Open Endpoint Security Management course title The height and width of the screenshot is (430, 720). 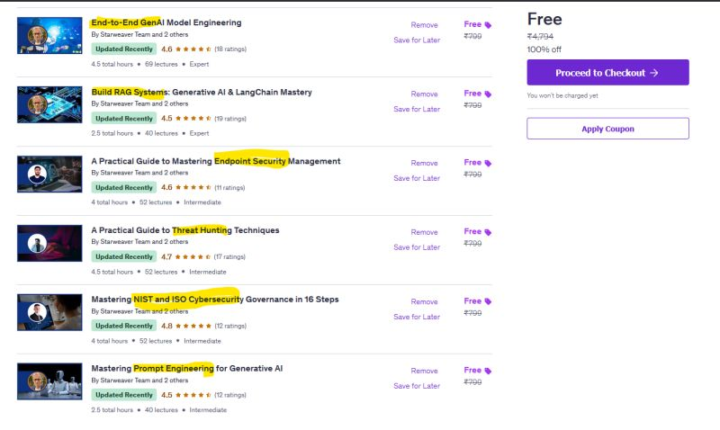216,161
